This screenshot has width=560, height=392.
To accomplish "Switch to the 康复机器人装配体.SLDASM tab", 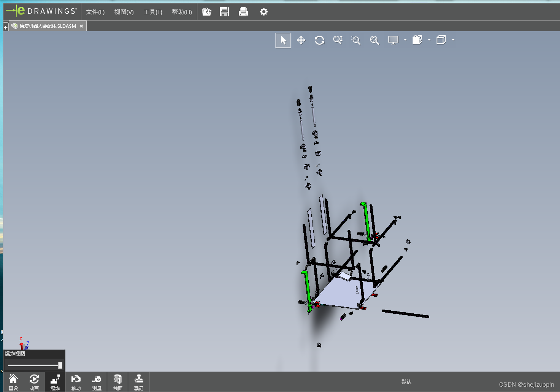I will 48,26.
